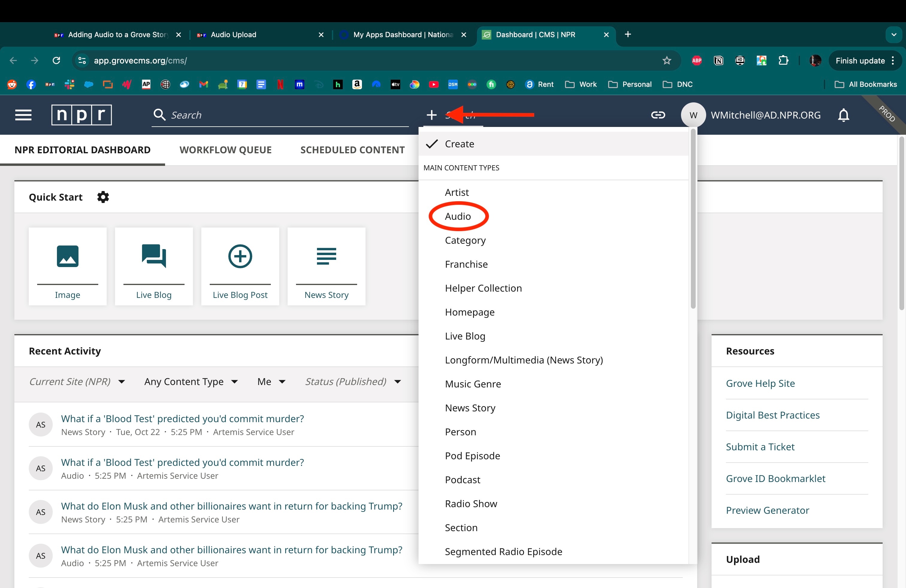This screenshot has width=906, height=588.
Task: Open a new browser tab
Action: [x=628, y=35]
